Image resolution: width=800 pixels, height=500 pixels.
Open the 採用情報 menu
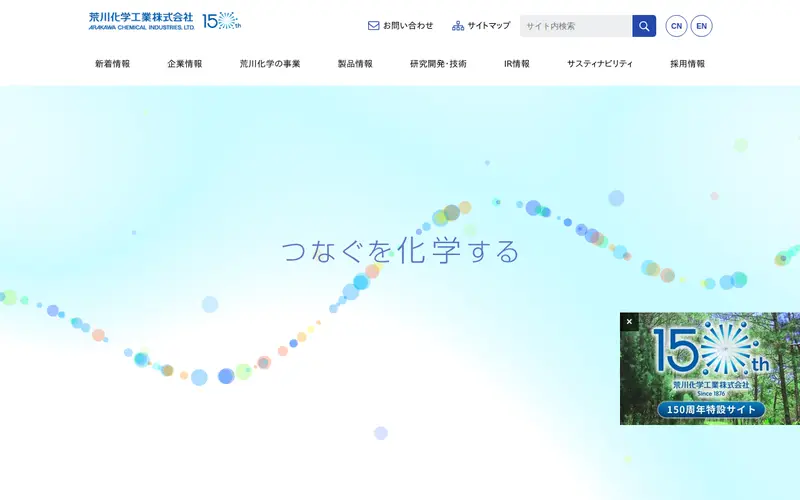687,64
